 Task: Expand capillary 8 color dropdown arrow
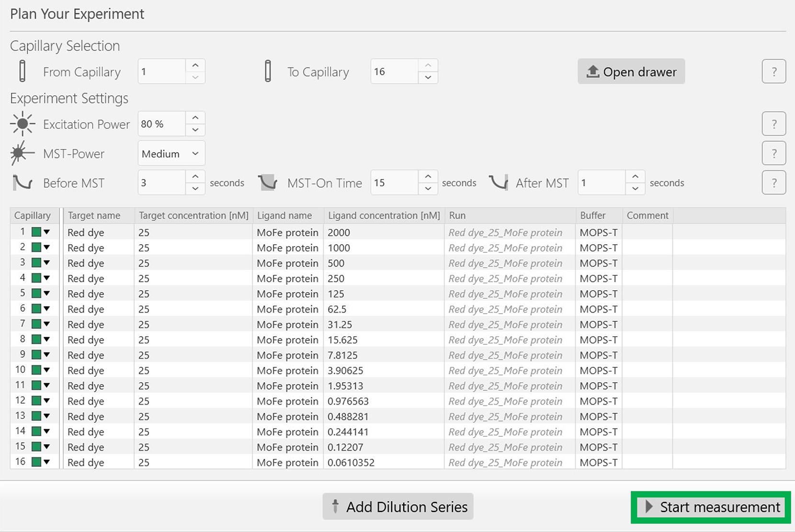tap(47, 339)
